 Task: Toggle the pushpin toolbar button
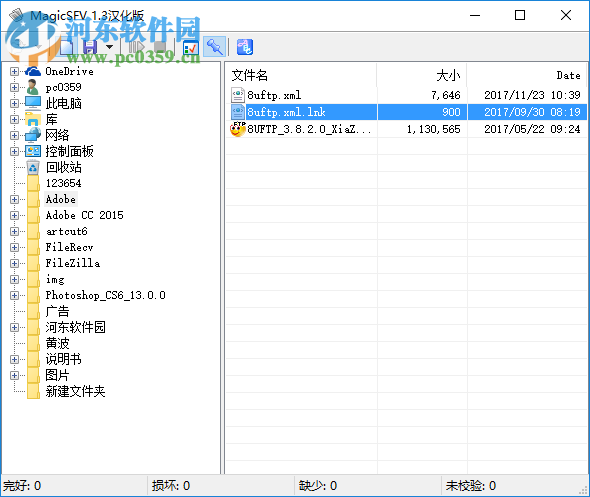pyautogui.click(x=214, y=47)
